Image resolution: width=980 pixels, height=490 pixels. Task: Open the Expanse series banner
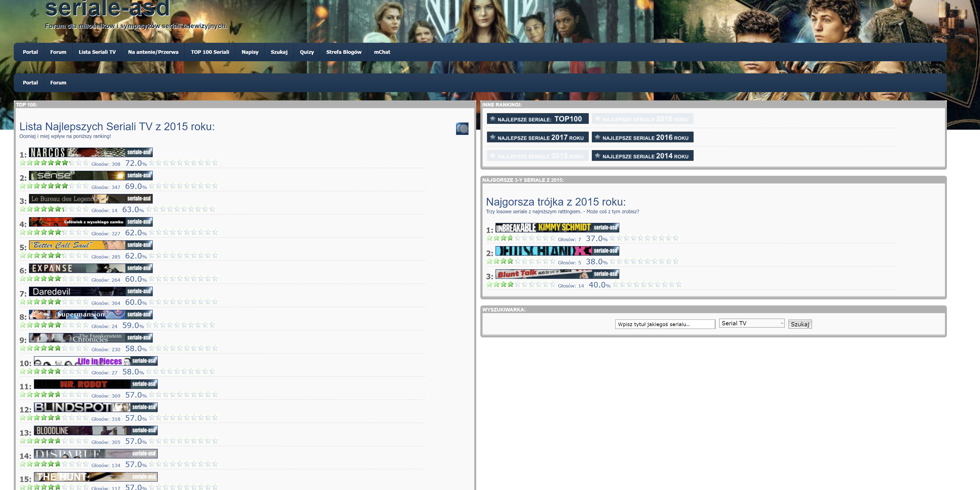click(x=90, y=268)
